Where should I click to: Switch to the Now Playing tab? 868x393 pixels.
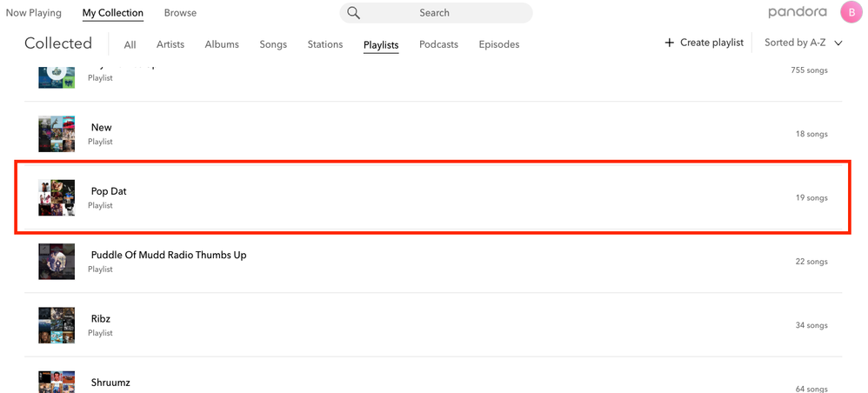tap(34, 13)
